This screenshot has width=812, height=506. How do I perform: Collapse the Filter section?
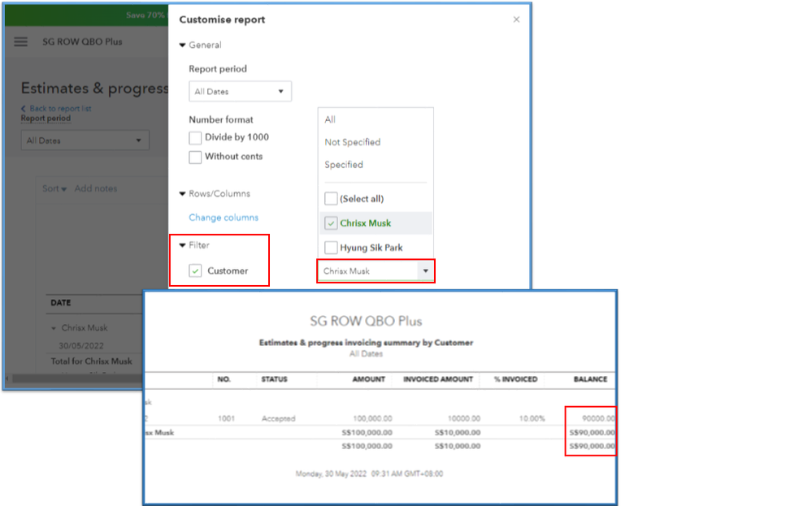(182, 245)
